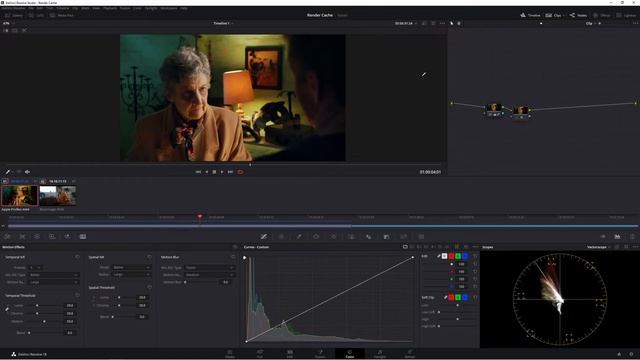Open Temporal NR Mo. Est. Type dropdown
The image size is (640, 360).
53,275
